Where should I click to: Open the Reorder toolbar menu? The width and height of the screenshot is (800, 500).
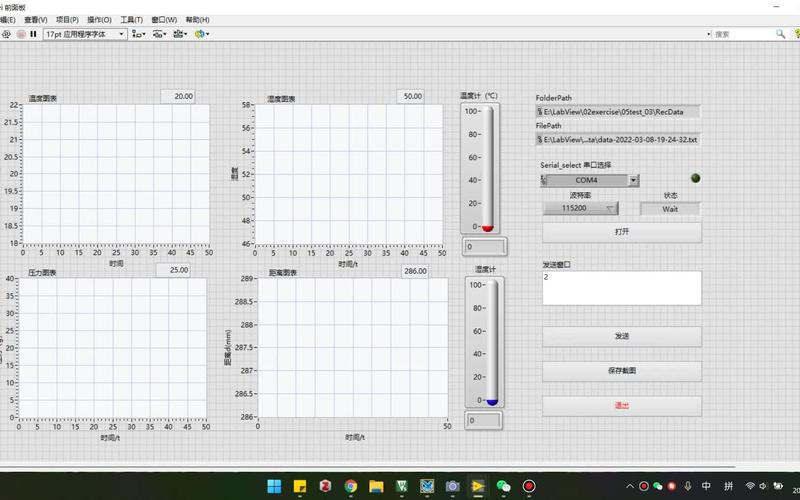point(202,34)
